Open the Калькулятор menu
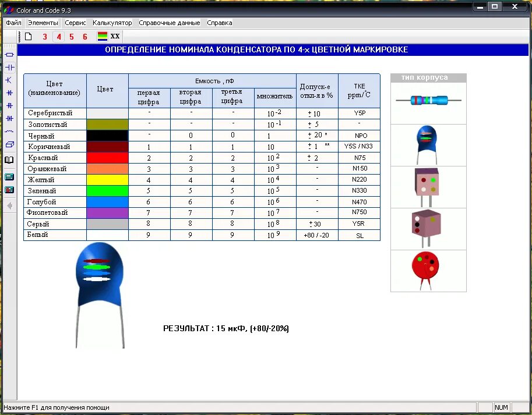Screen dimensions: 532x415 point(112,23)
